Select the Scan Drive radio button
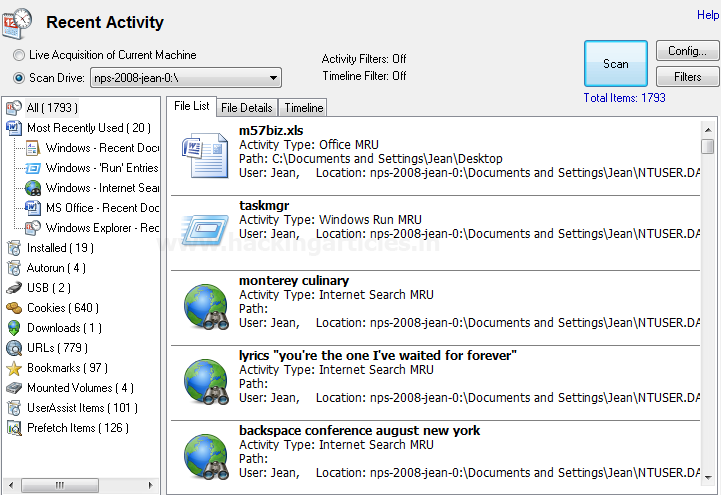Screen dimensions: 721x495 (20, 77)
